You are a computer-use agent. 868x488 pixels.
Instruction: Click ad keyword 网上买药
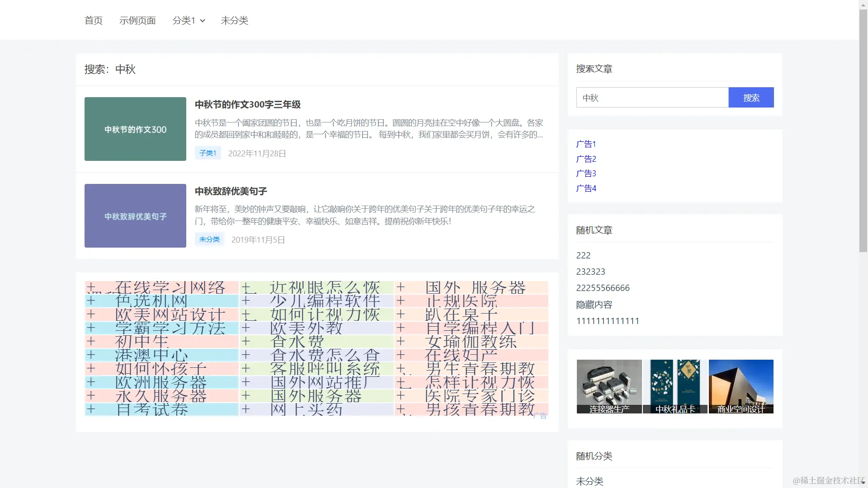tap(317, 409)
